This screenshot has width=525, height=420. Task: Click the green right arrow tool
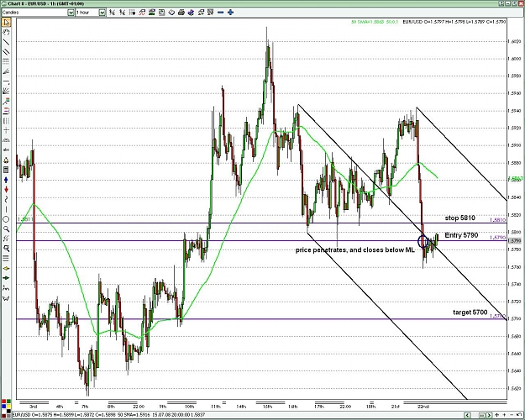click(x=6, y=278)
